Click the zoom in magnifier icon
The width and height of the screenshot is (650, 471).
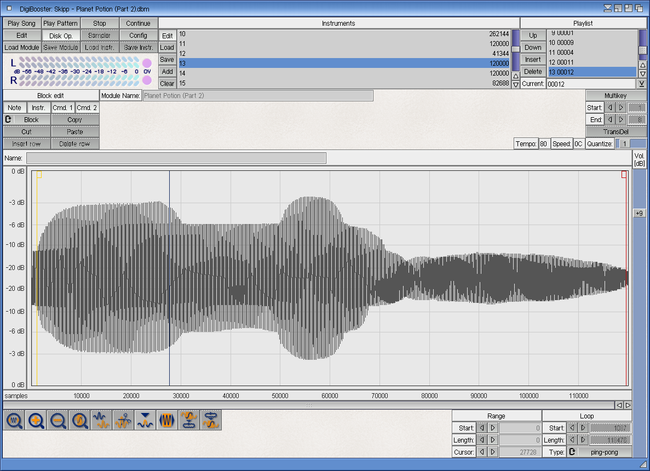tap(37, 421)
